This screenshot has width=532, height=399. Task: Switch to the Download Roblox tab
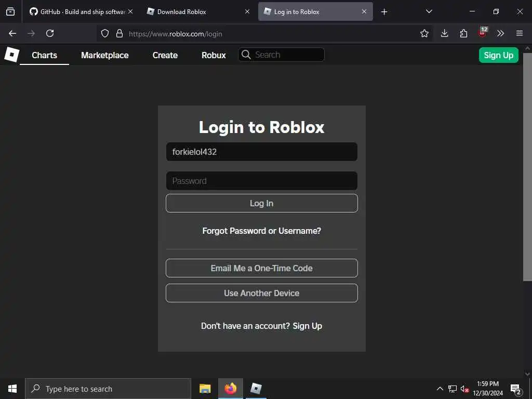tap(198, 11)
